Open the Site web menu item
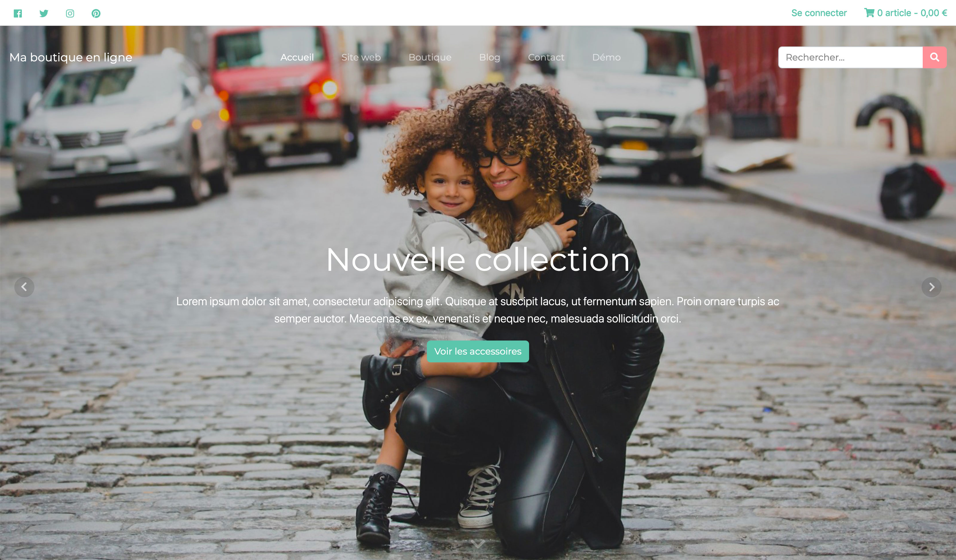The image size is (956, 560). (x=361, y=57)
